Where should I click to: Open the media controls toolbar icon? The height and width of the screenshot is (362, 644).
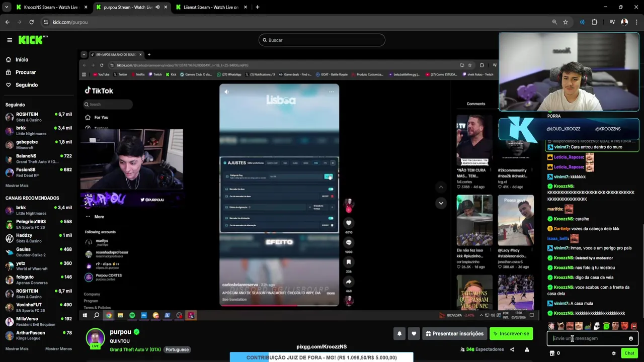point(612,22)
